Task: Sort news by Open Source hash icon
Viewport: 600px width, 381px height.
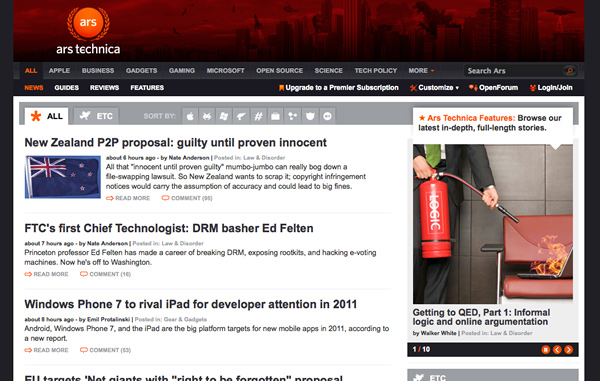Action: (258, 116)
